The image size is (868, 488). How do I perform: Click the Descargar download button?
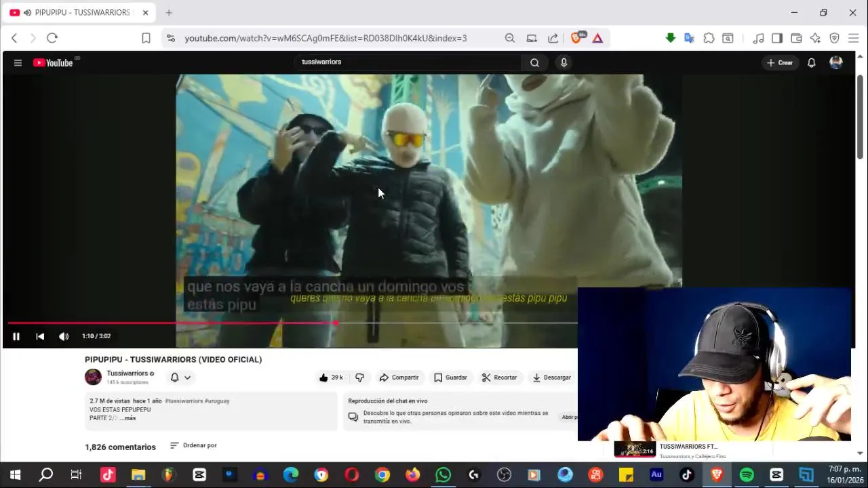[551, 378]
